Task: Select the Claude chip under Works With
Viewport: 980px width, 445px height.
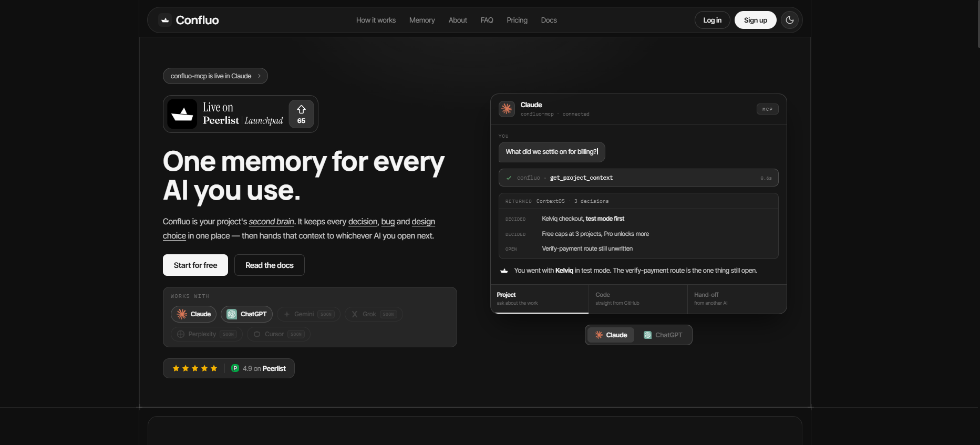Action: click(x=193, y=314)
